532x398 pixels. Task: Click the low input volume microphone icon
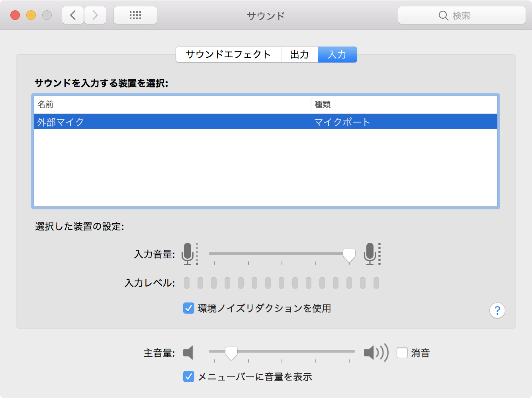point(188,254)
